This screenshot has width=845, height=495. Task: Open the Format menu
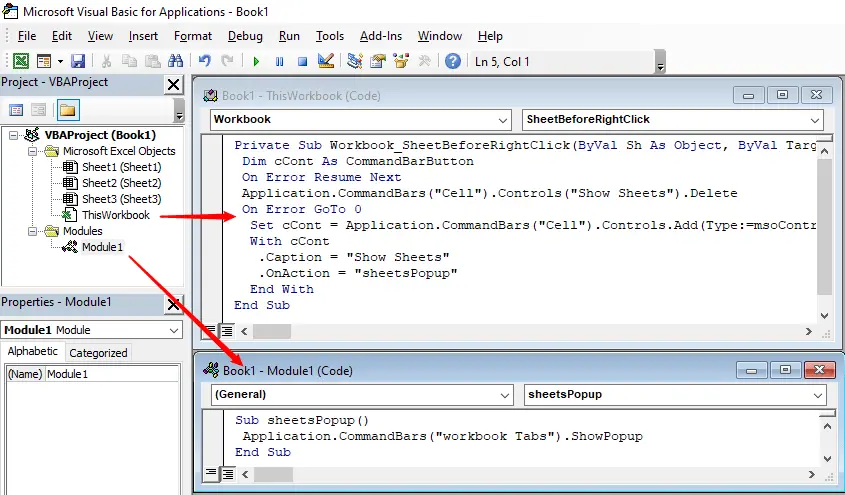click(193, 36)
